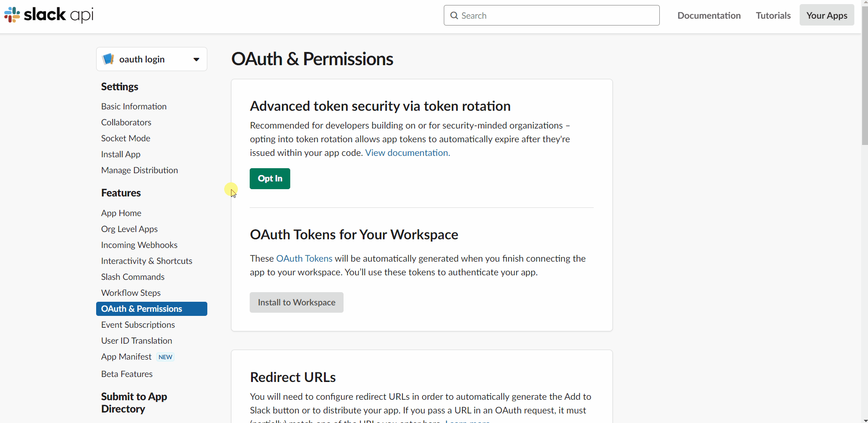Click the oauth login app icon
868x423 pixels.
click(x=108, y=59)
